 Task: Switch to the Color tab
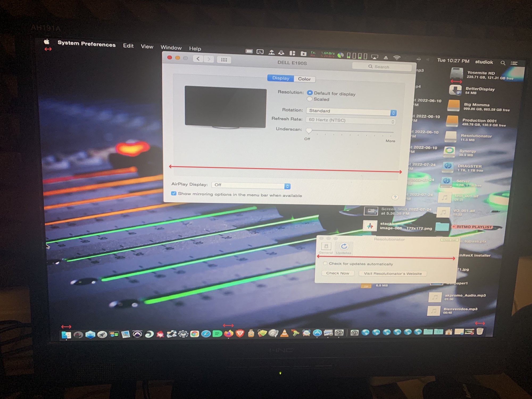(304, 79)
